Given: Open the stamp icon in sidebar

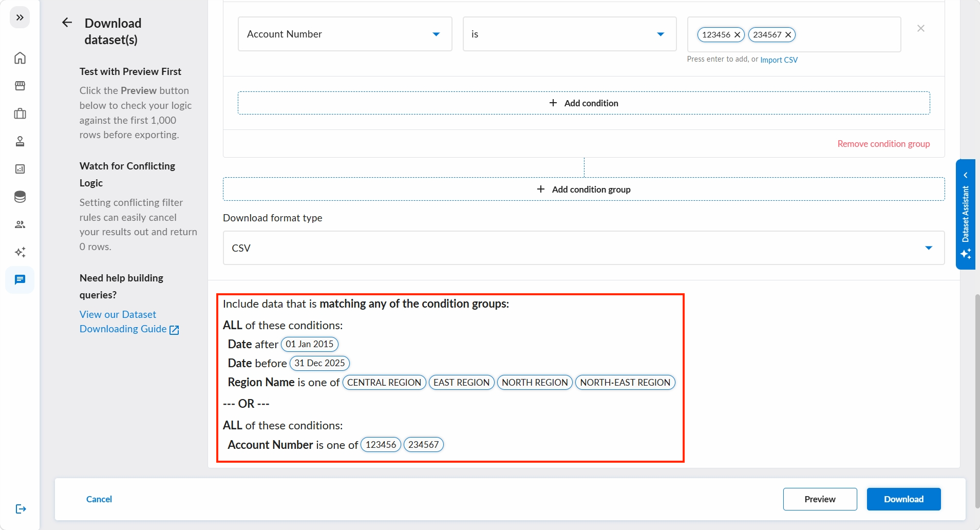Looking at the screenshot, I should (x=20, y=141).
